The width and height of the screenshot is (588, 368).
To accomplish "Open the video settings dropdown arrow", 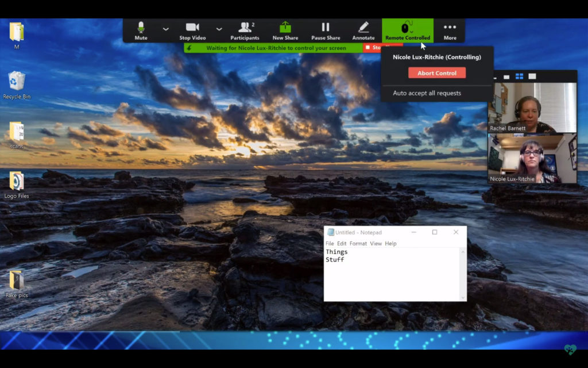I will click(x=218, y=29).
